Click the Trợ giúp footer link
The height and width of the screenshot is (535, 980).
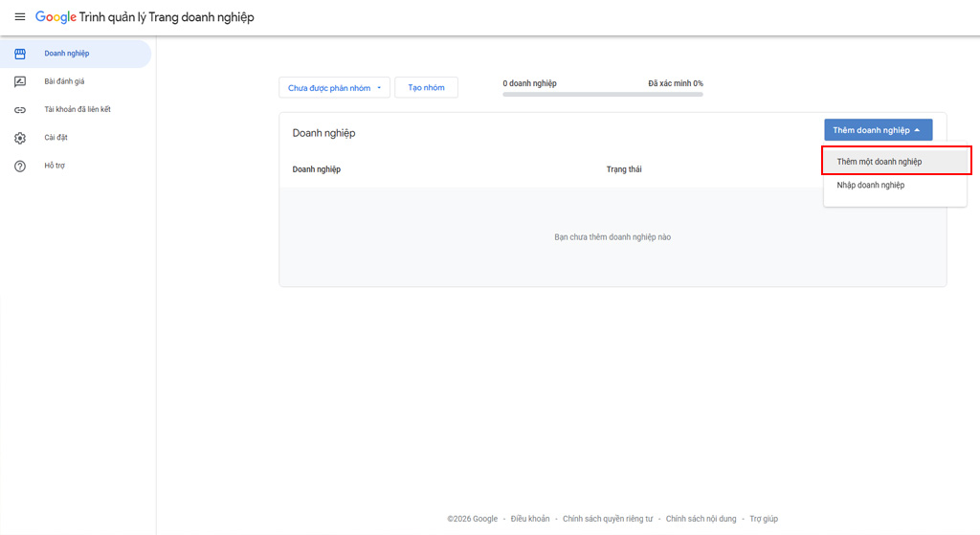click(764, 519)
